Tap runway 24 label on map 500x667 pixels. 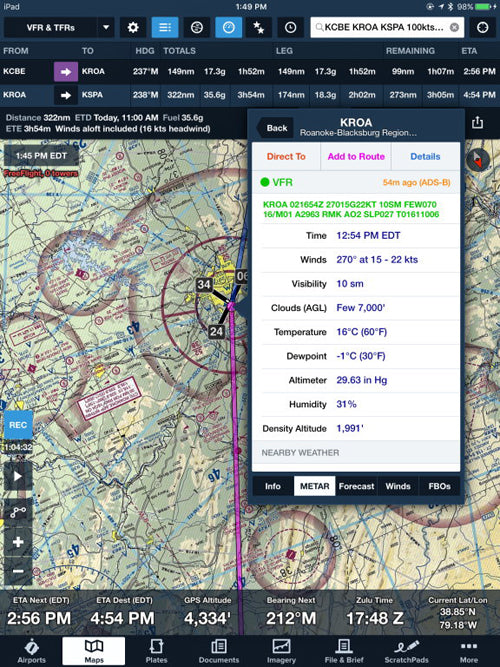point(216,331)
